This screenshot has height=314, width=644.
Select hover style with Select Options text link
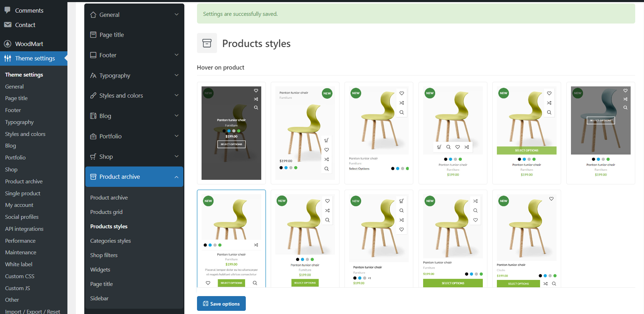[x=379, y=133]
